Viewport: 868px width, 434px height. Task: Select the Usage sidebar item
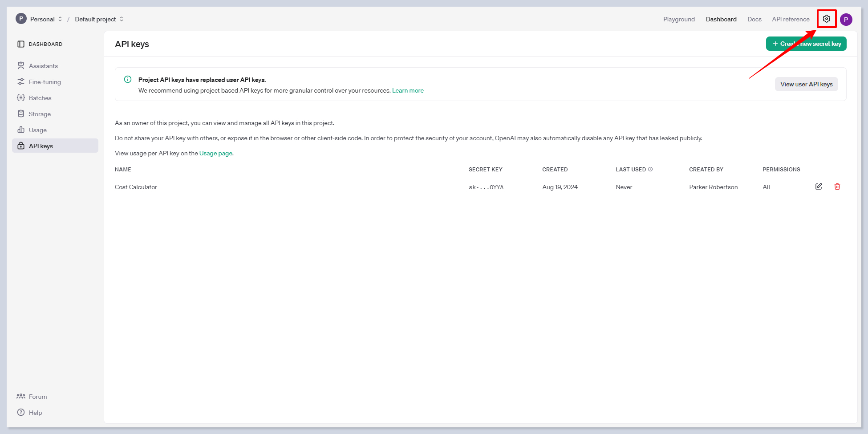coord(37,130)
